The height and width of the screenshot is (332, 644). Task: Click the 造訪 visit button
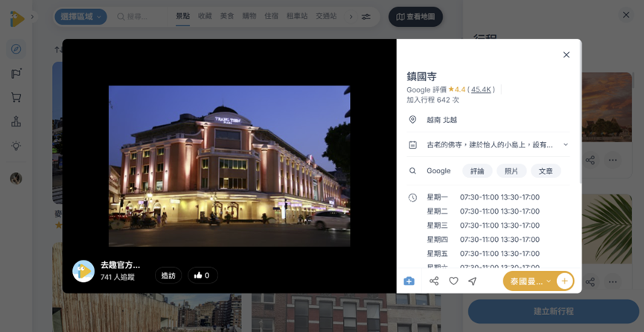[168, 275]
